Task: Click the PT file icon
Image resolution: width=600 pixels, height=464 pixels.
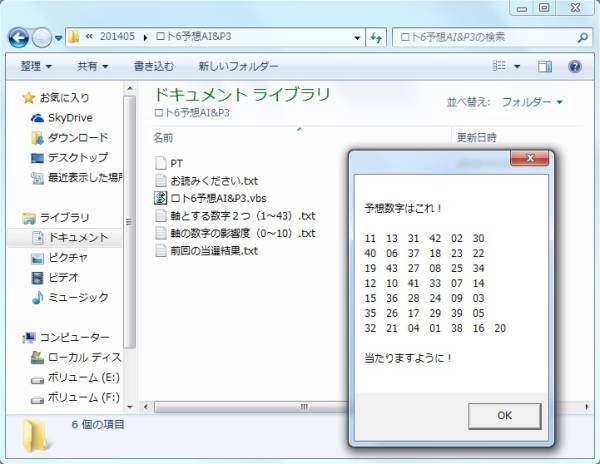Action: pos(161,163)
